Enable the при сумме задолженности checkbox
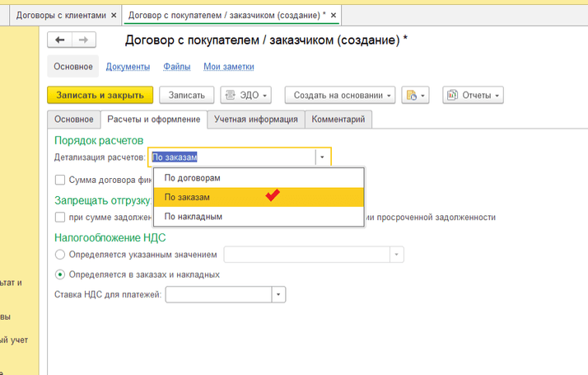This screenshot has height=375, width=588. [60, 218]
